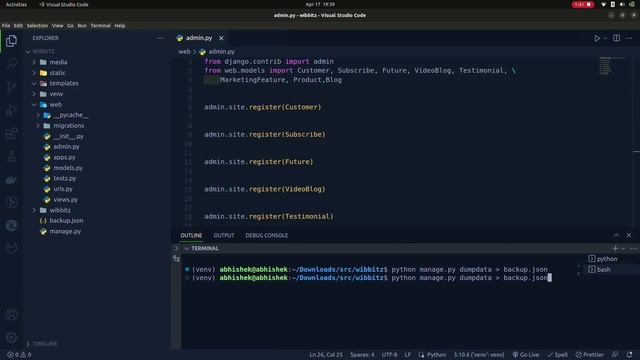
Task: Open models.py in the explorer
Action: (68, 168)
